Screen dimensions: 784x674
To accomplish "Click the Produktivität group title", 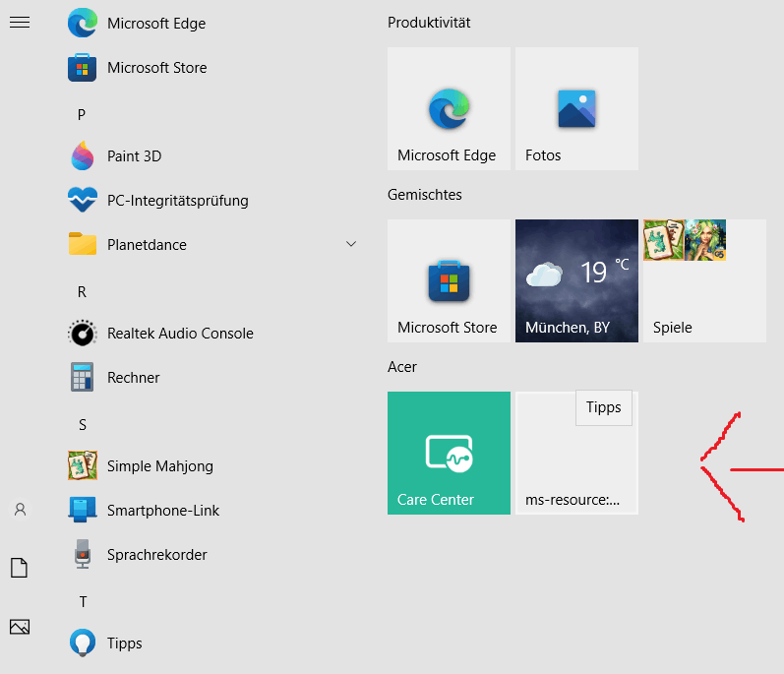I will pyautogui.click(x=429, y=23).
